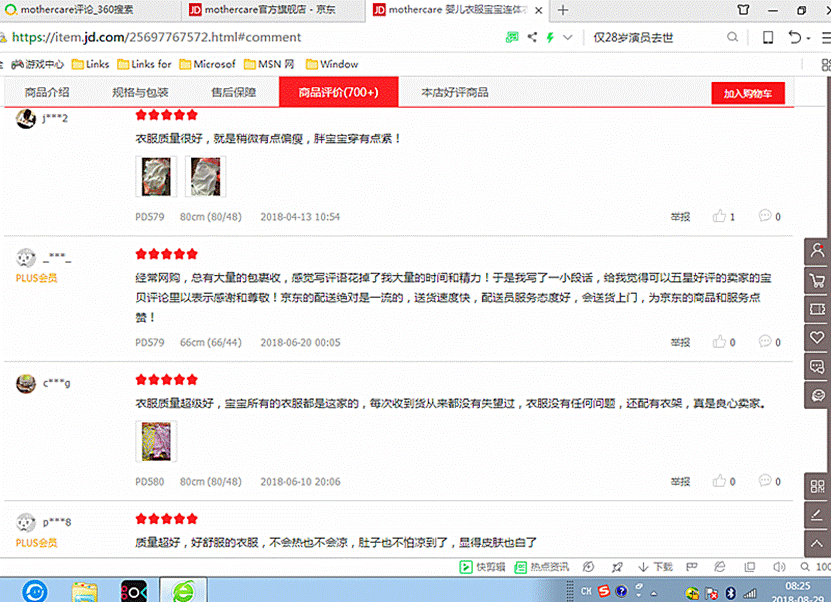This screenshot has width=831, height=602.
Task: Open the browser skin shirt icon
Action: tap(742, 10)
